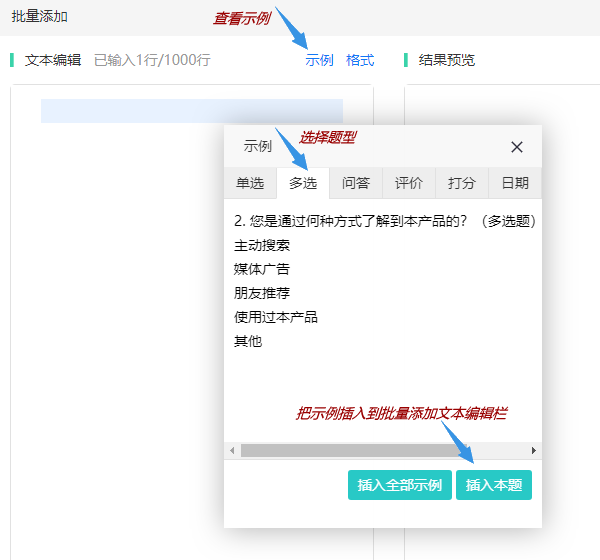Click the 文本编辑 heading

(53, 60)
